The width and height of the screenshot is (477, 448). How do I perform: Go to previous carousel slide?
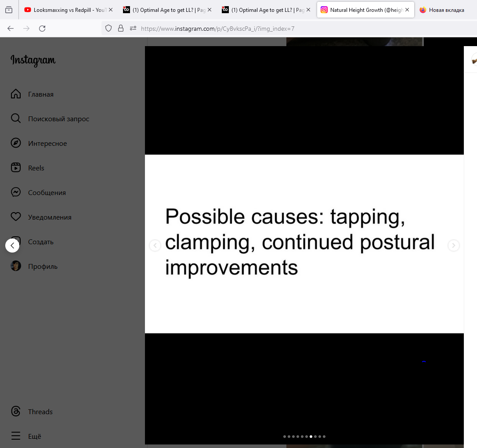pyautogui.click(x=155, y=246)
